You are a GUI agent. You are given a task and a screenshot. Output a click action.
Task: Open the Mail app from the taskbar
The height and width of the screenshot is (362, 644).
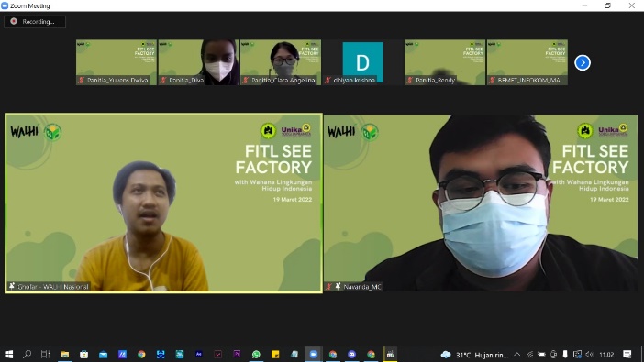click(x=103, y=354)
